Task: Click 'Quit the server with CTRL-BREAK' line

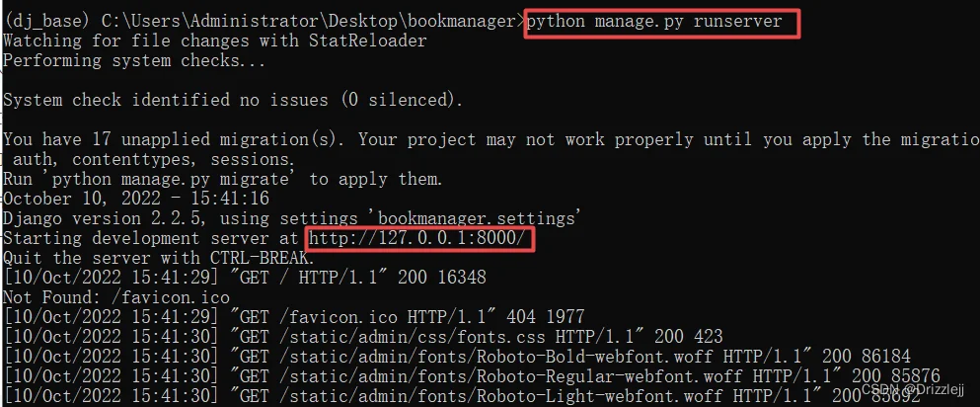Action: 159,258
